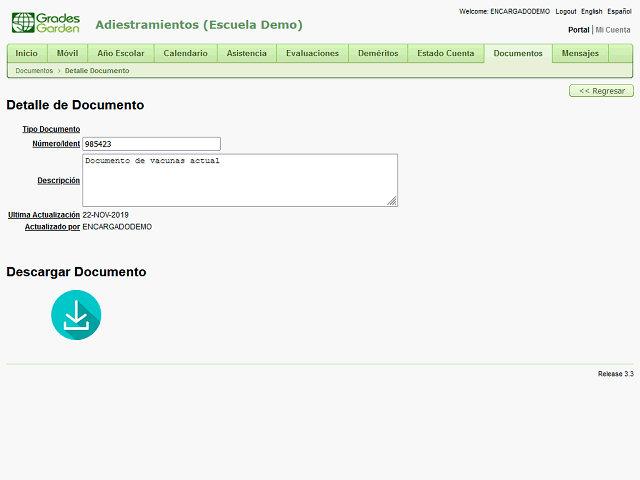640x480 pixels.
Task: Open the Evaluaciones tab
Action: [312, 53]
